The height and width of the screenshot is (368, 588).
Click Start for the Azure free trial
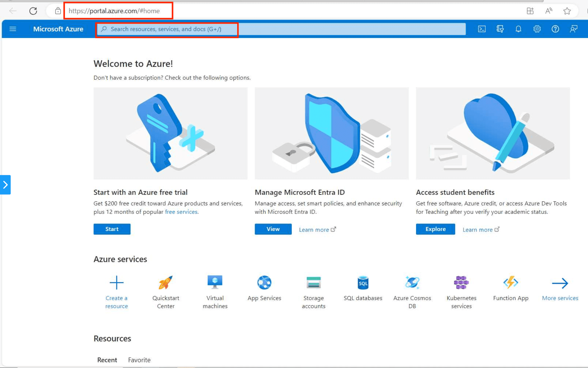(112, 229)
